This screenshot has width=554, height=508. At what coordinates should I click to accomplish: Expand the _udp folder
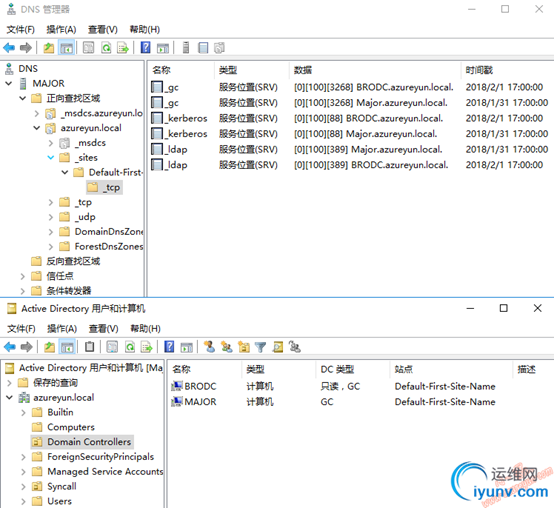[x=51, y=217]
